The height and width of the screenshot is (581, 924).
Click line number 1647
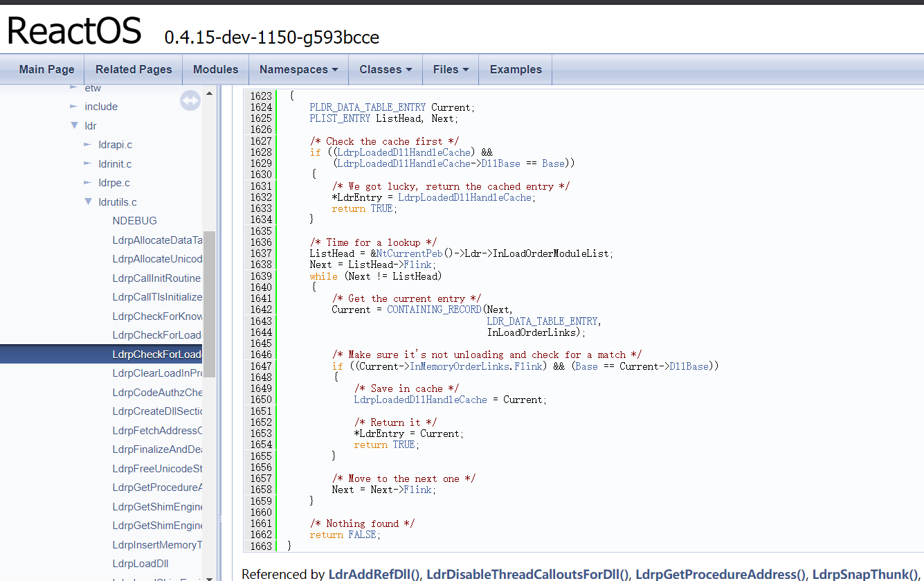tap(261, 366)
